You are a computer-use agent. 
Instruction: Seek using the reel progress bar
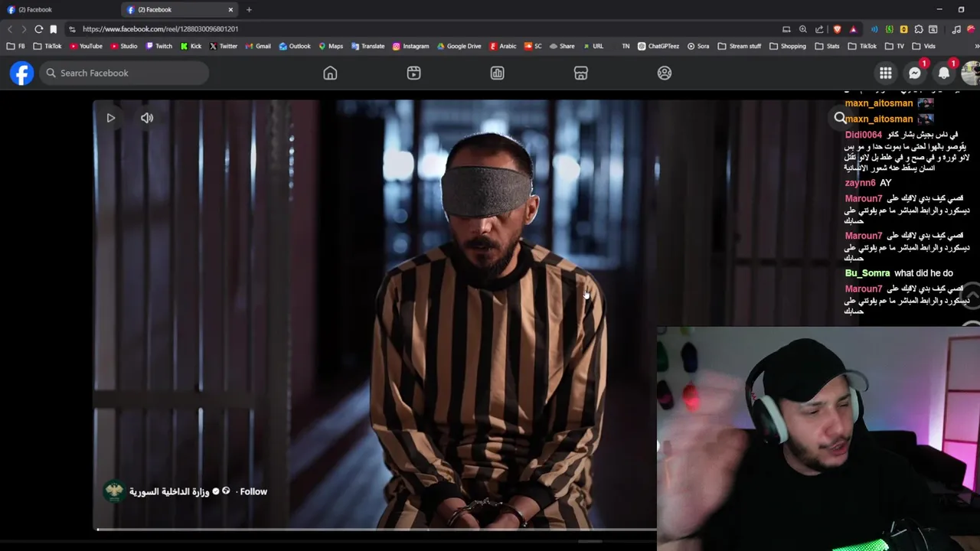tap(375, 529)
